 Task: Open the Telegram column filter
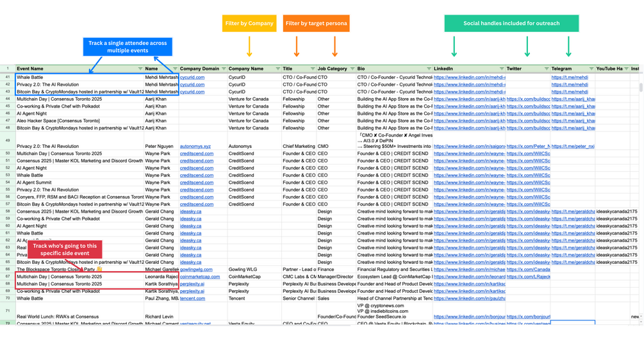(591, 69)
